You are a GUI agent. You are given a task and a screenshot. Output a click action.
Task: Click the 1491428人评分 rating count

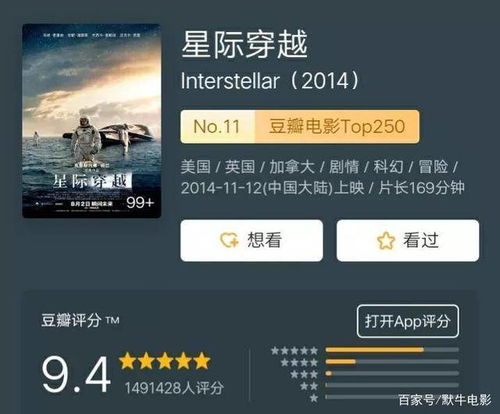tap(174, 388)
